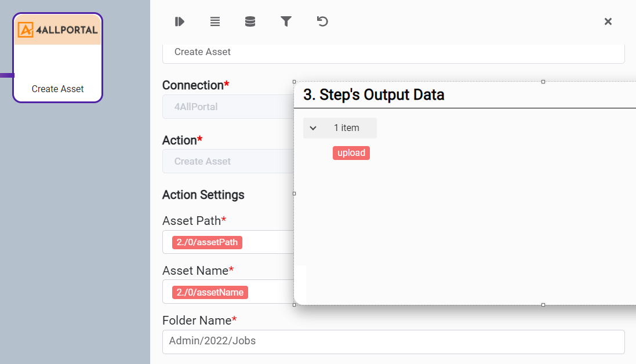Click bottom-center resize handle of output panel
636x364 pixels.
point(543,304)
